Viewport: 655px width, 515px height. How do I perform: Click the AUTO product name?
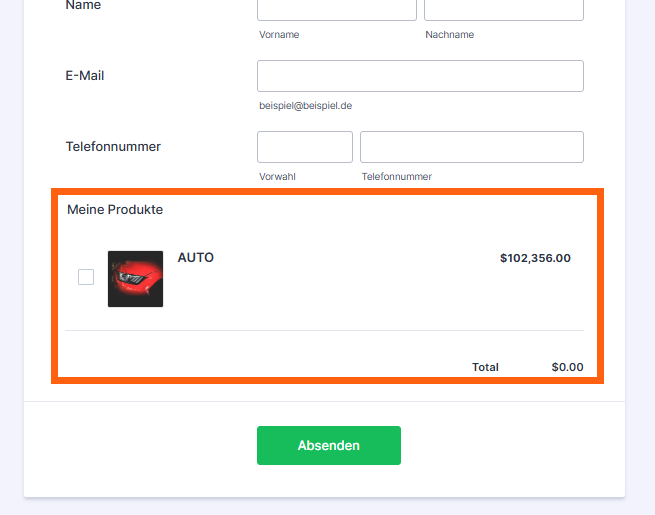(195, 257)
